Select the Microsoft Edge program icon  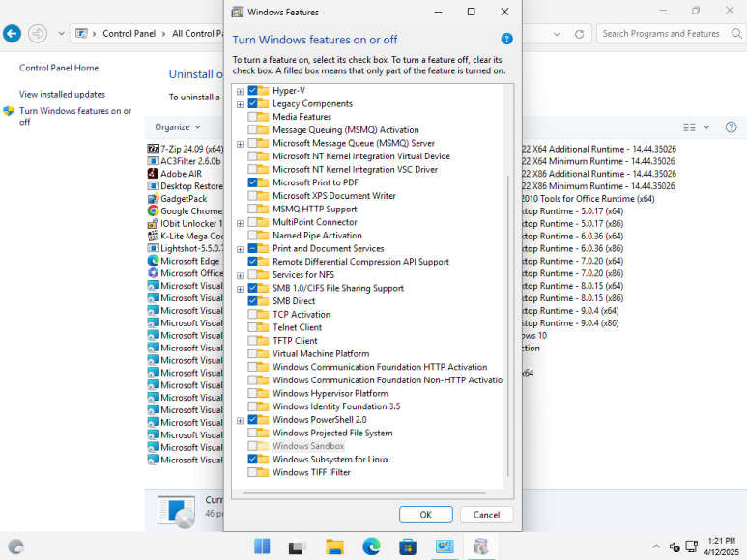[153, 261]
